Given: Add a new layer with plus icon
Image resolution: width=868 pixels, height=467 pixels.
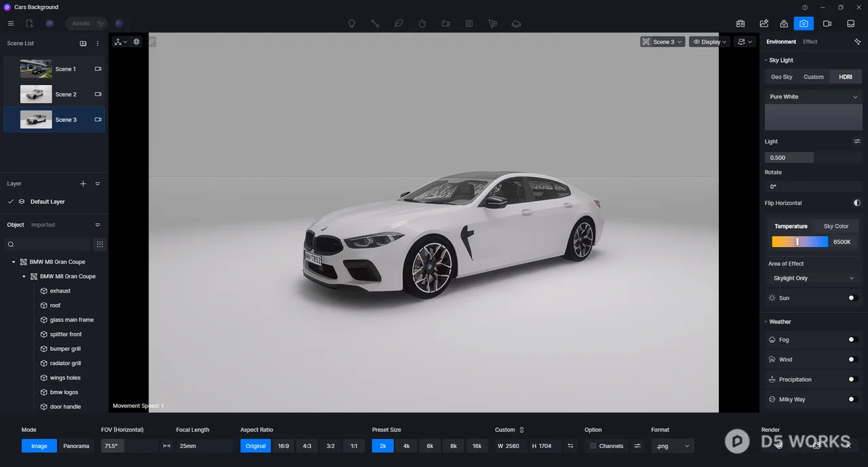Looking at the screenshot, I should (83, 183).
